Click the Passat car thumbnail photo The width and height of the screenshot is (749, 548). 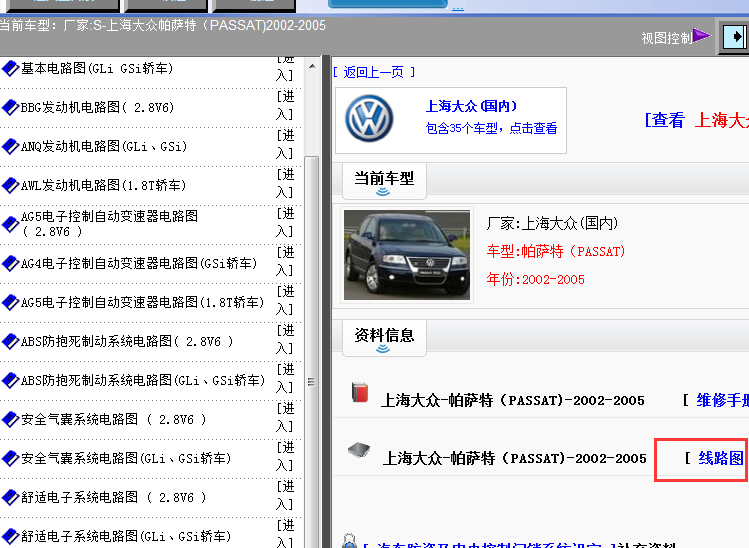407,255
